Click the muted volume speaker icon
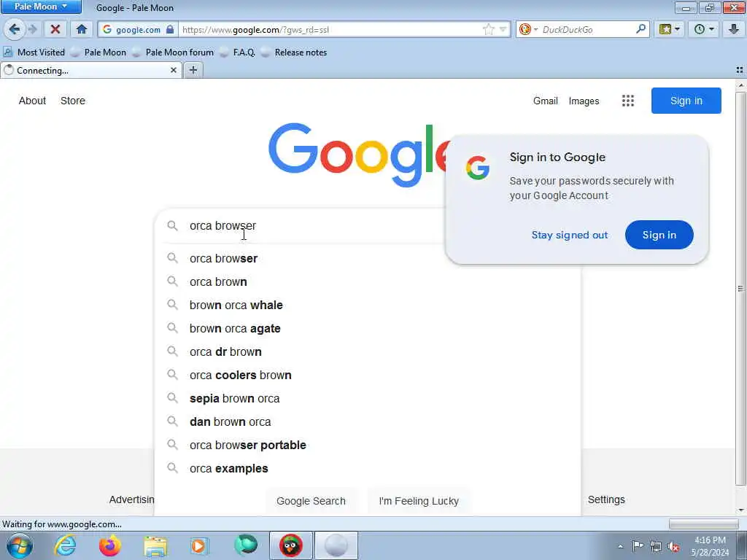This screenshot has height=560, width=747. [673, 547]
